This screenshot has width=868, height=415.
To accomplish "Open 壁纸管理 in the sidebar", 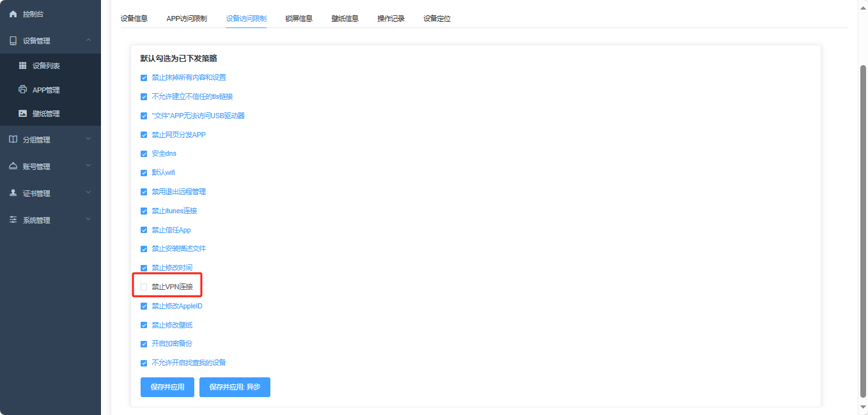I will [50, 114].
